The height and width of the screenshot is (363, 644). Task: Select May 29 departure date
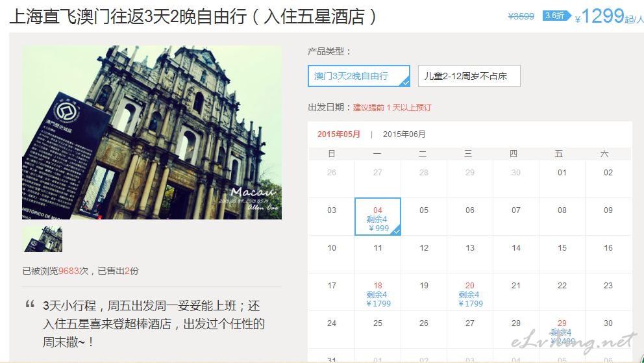point(562,330)
